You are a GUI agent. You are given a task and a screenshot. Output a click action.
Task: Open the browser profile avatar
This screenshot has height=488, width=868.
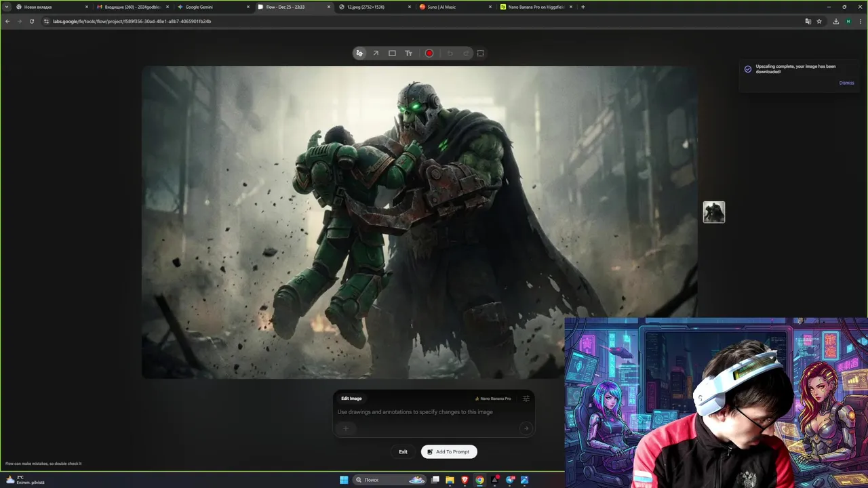pos(848,21)
